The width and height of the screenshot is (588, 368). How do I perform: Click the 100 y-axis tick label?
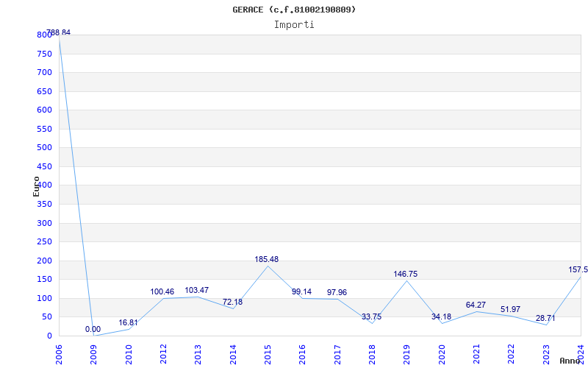(44, 298)
